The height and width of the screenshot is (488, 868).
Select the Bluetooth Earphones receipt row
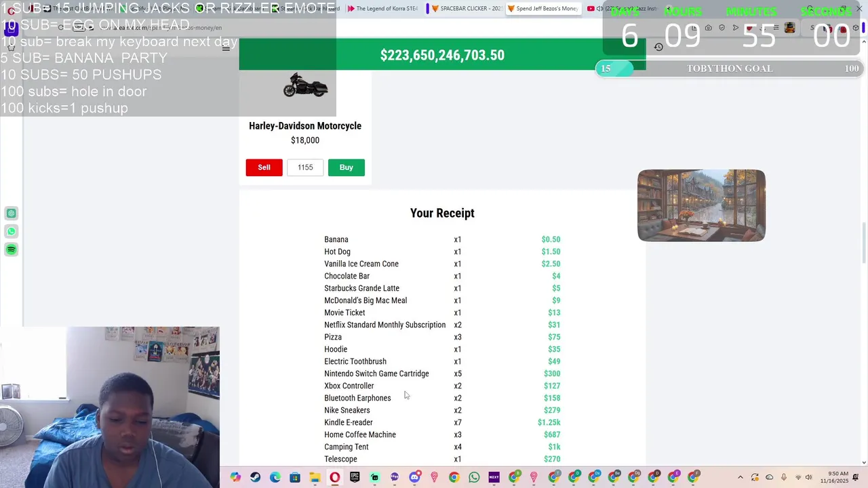coord(442,398)
